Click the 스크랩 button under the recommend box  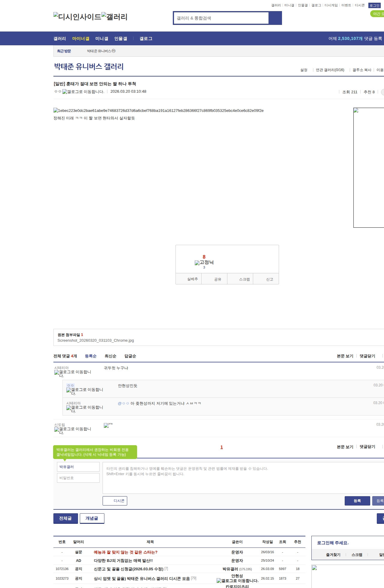coord(240,279)
